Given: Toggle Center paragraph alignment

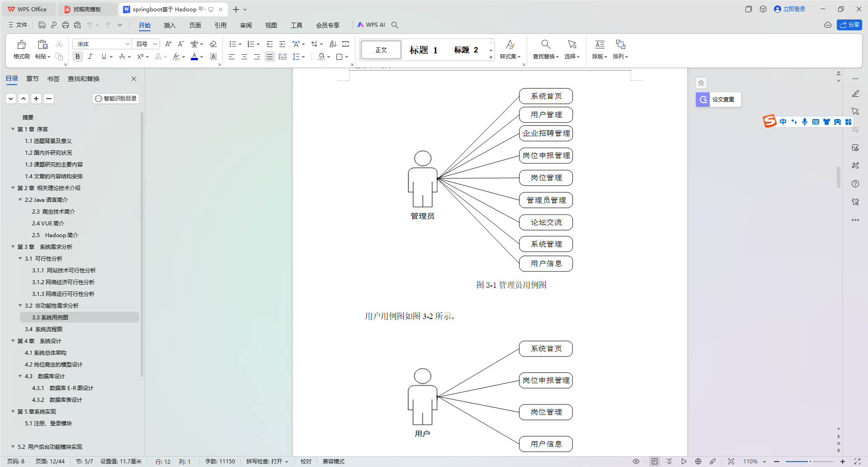Looking at the screenshot, I should click(244, 57).
